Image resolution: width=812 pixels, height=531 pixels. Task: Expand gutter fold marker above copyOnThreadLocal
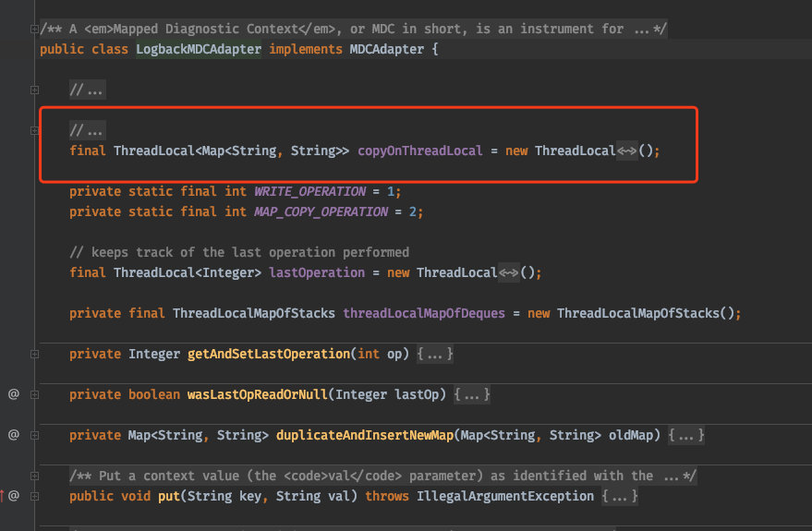coord(34,130)
